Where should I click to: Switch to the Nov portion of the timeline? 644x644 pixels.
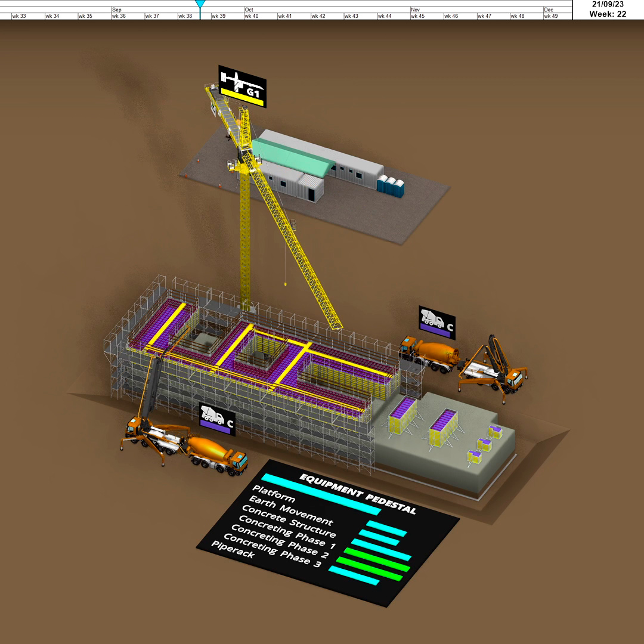(x=416, y=10)
